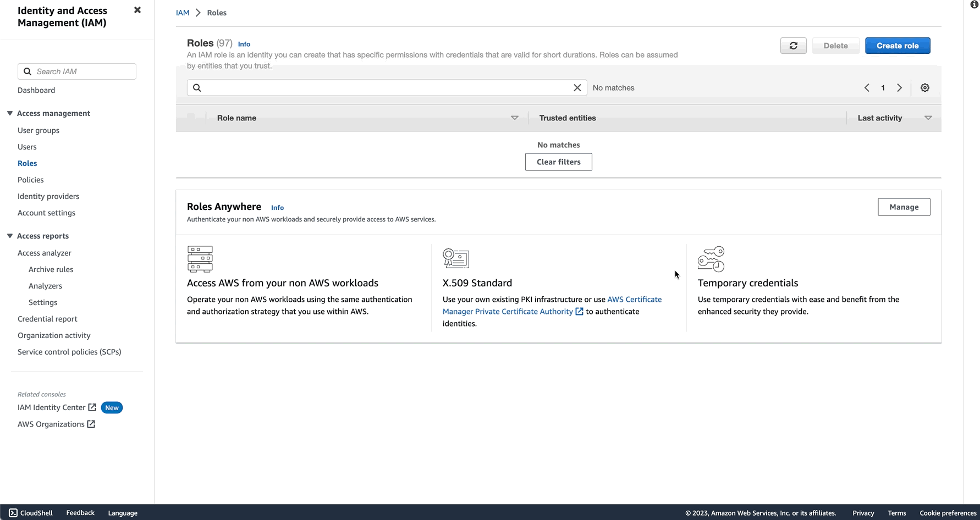Click the Access management section title

53,113
